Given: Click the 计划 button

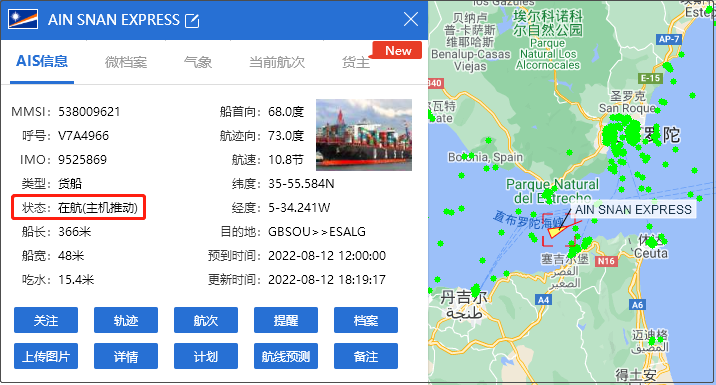Looking at the screenshot, I should [x=206, y=356].
